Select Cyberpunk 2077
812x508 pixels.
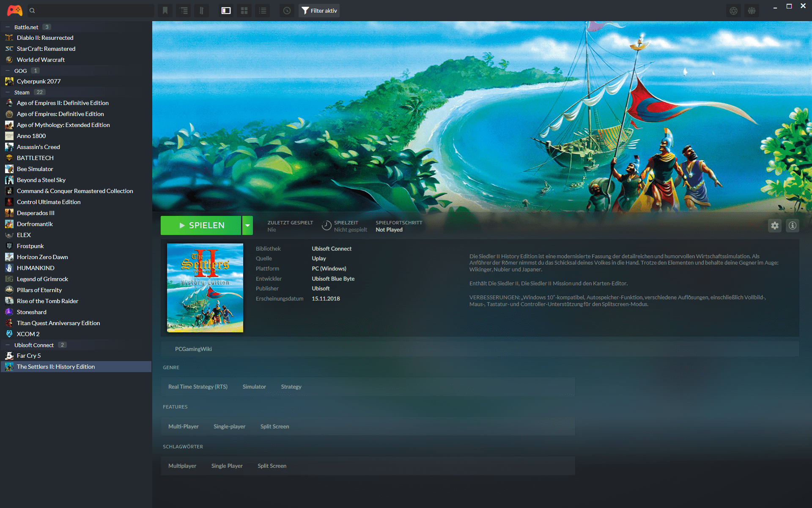[76, 81]
